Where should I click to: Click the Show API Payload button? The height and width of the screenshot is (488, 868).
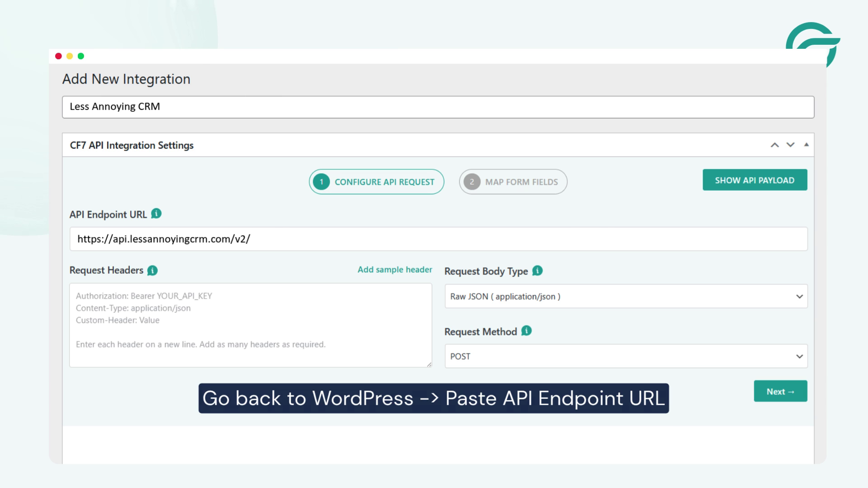755,180
